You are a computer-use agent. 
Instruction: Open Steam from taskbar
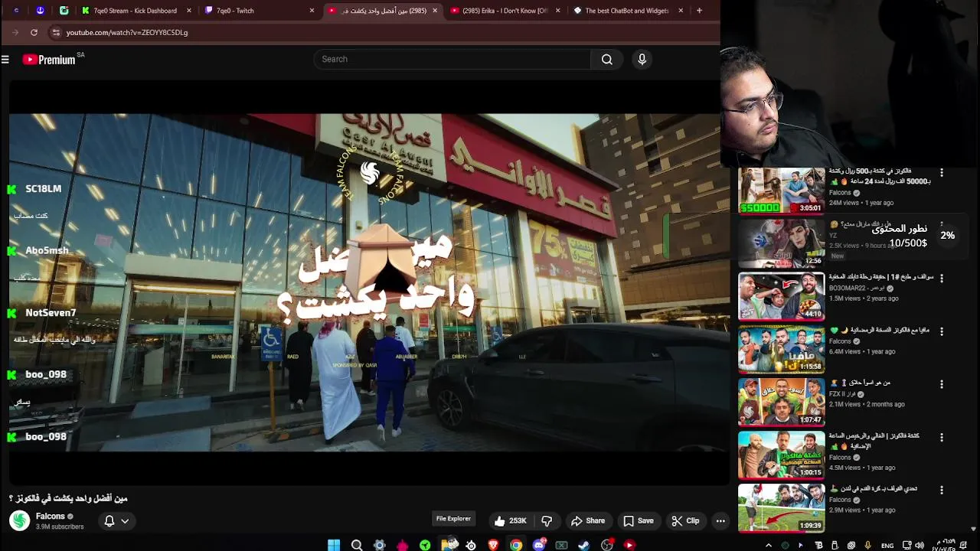(x=584, y=545)
